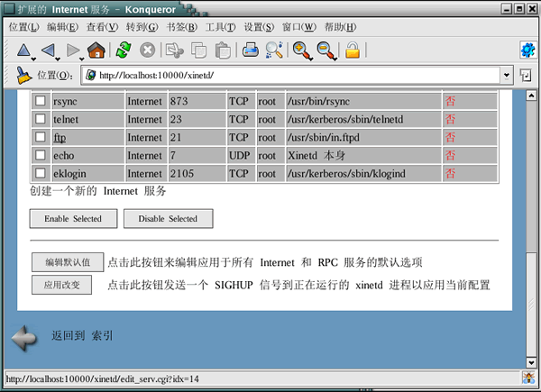Click the Disable Selected button

click(x=168, y=219)
